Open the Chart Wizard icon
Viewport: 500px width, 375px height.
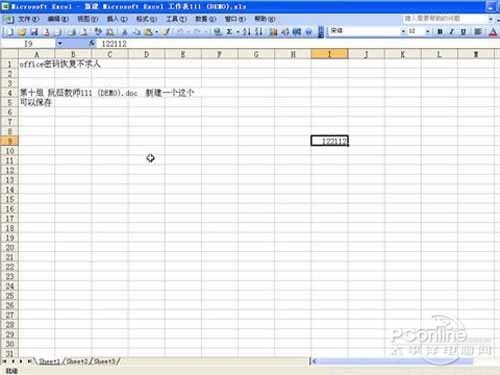point(273,32)
